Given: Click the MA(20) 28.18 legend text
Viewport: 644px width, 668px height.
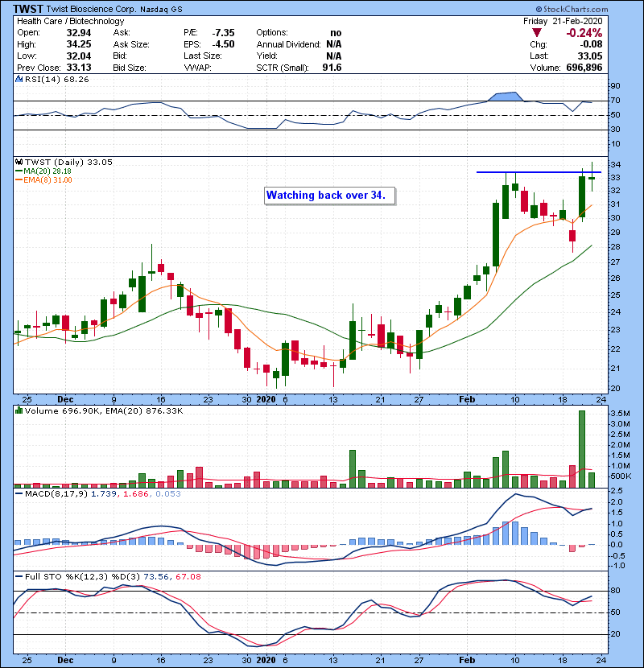Looking at the screenshot, I should pos(47,171).
